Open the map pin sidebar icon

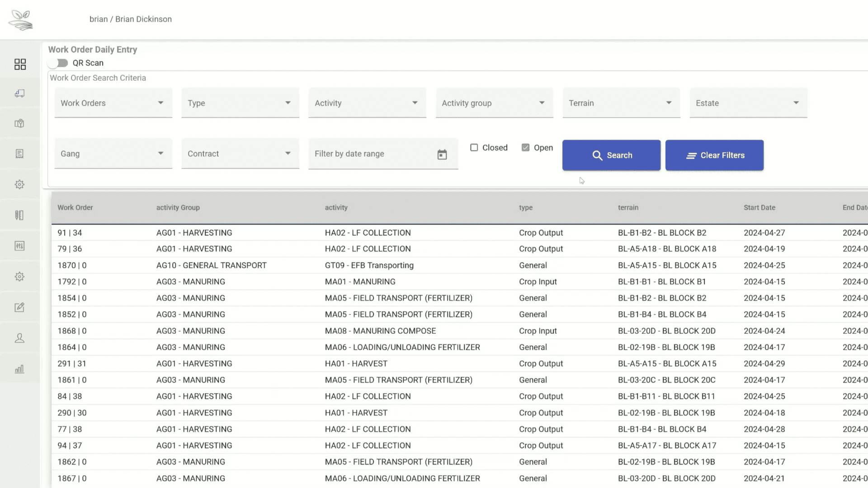pos(19,123)
